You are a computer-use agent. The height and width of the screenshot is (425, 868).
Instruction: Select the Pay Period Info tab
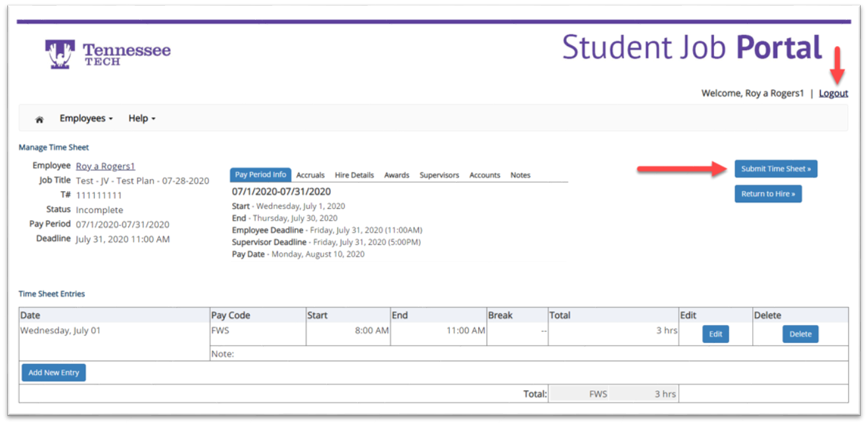260,175
